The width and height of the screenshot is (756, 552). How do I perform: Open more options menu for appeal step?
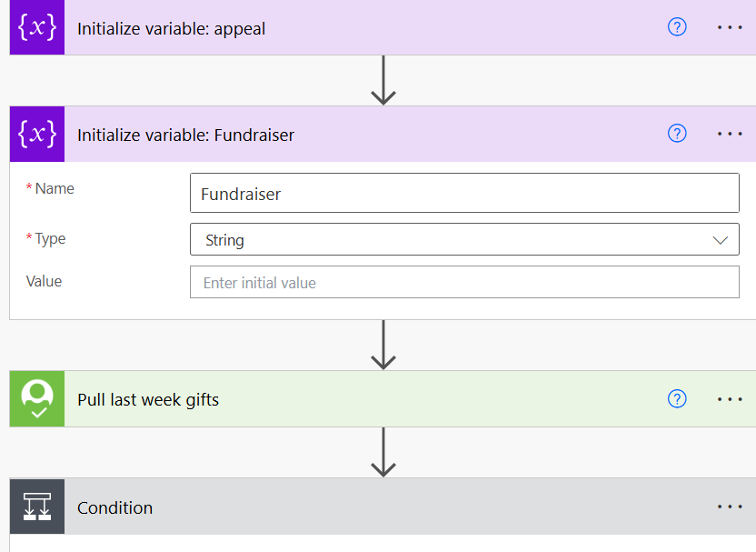click(730, 27)
